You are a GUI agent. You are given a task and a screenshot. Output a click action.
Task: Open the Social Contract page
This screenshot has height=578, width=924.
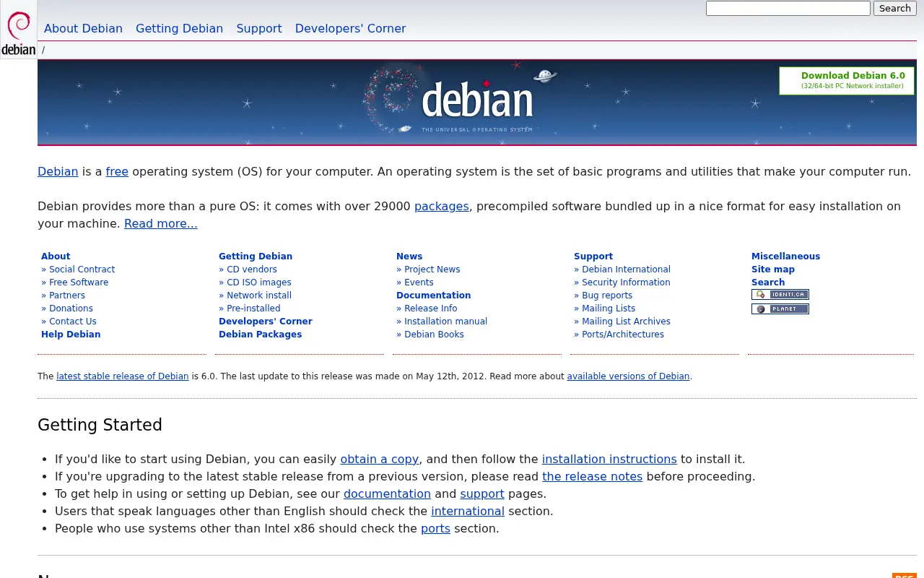pos(82,269)
